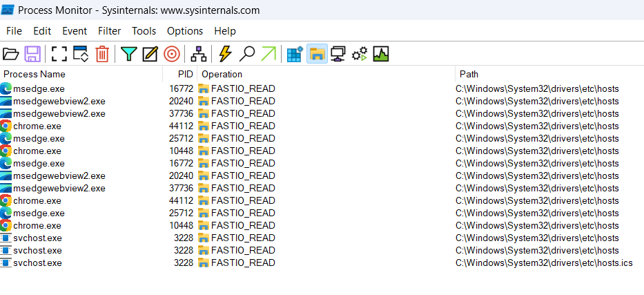
Task: Open the Tools menu
Action: coord(144,31)
